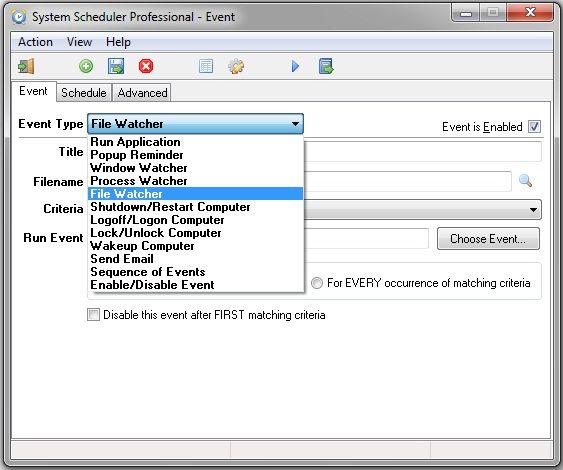Tick Disable this event after FIRST match
This screenshot has height=470, width=563.
pos(93,315)
